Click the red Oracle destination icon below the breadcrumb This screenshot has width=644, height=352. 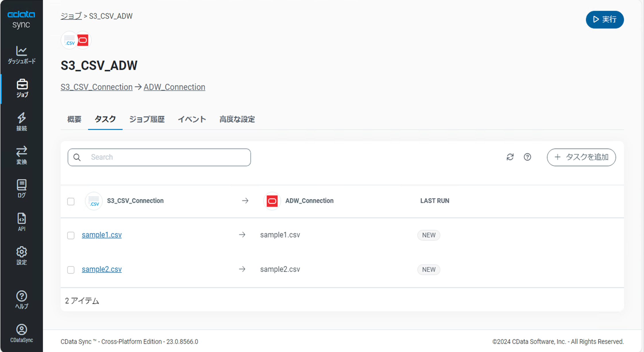tap(83, 40)
